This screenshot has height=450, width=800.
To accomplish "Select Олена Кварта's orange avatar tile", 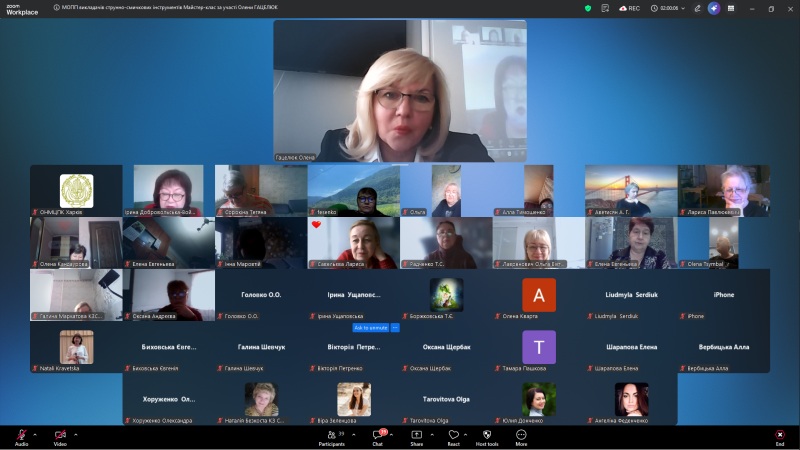I will pyautogui.click(x=539, y=295).
